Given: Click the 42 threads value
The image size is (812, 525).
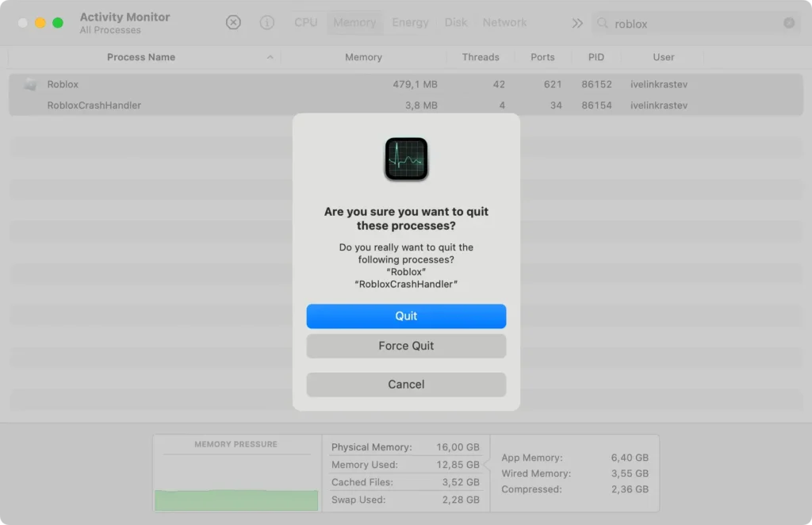Looking at the screenshot, I should click(x=499, y=84).
